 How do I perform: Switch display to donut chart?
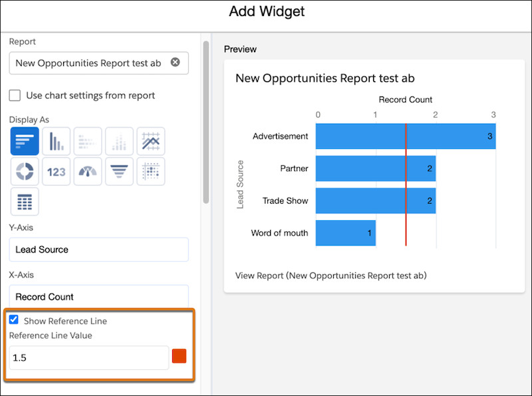(x=24, y=172)
